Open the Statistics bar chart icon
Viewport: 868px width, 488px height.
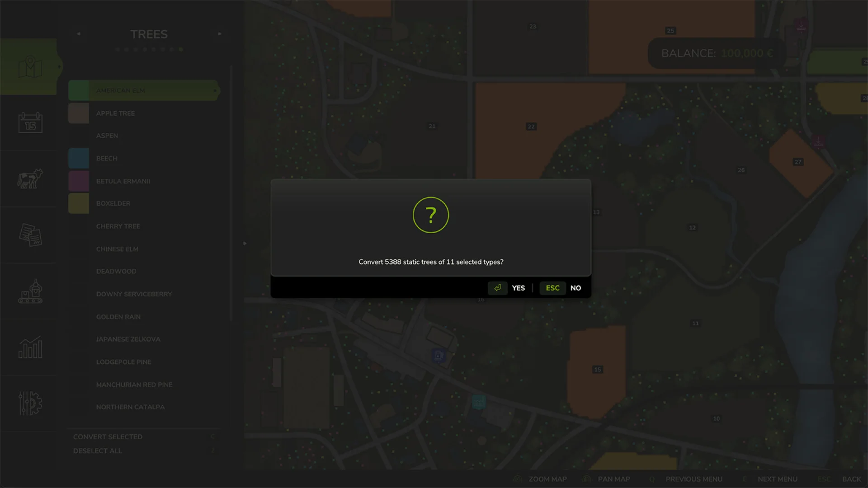coord(29,347)
